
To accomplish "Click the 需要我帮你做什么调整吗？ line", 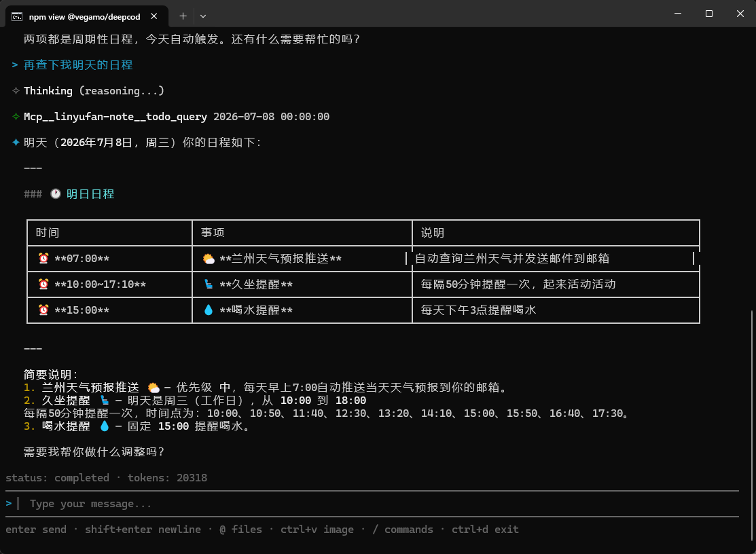I will click(x=94, y=452).
